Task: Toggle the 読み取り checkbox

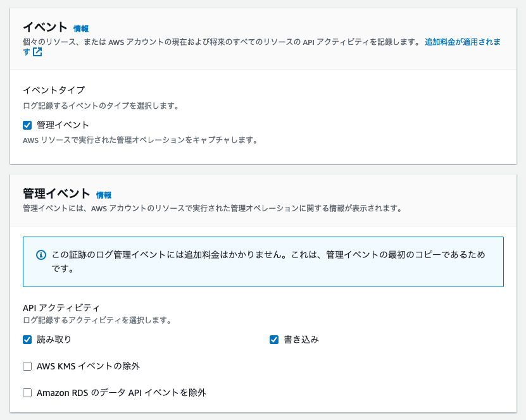Action: click(27, 340)
